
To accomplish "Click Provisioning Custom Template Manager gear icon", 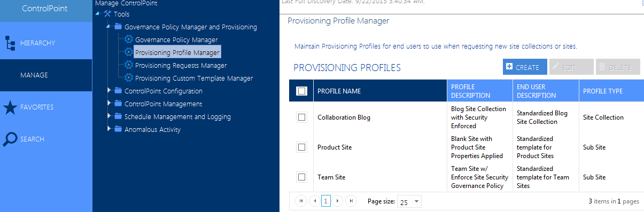I will [x=128, y=77].
